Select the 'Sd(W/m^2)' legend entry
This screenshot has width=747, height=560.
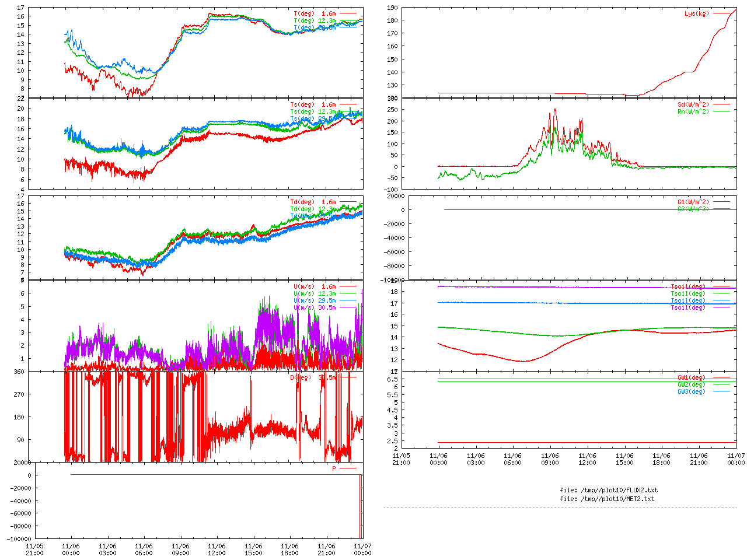[693, 105]
